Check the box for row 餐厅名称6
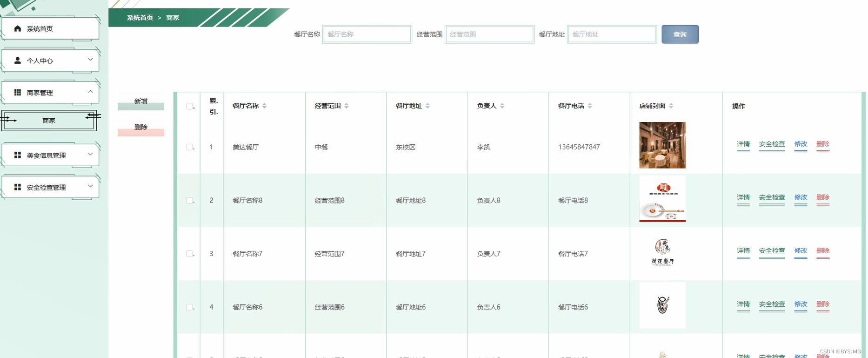 (x=190, y=307)
